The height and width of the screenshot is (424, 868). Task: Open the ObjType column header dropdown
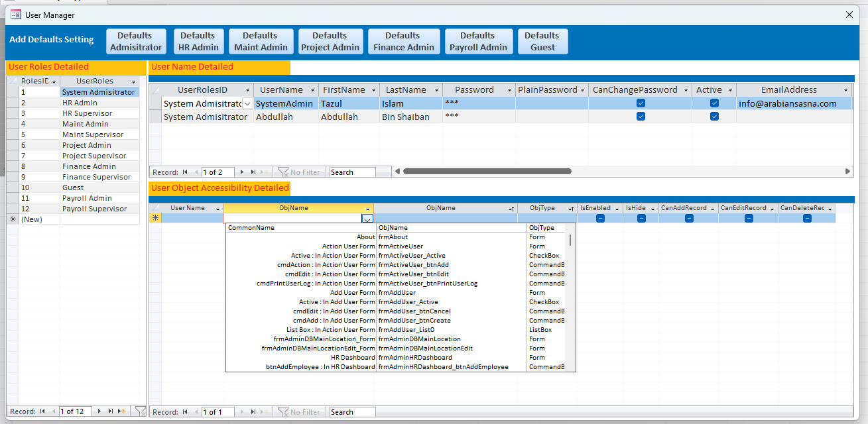(x=570, y=208)
